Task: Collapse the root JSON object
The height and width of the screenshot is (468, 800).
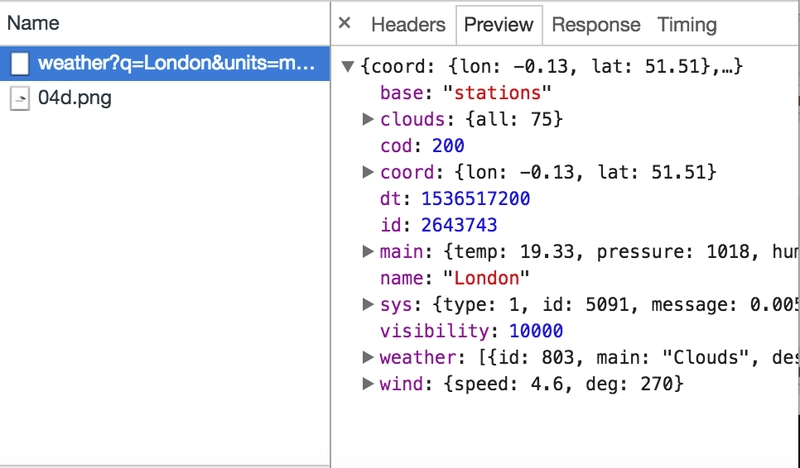Action: [x=347, y=66]
